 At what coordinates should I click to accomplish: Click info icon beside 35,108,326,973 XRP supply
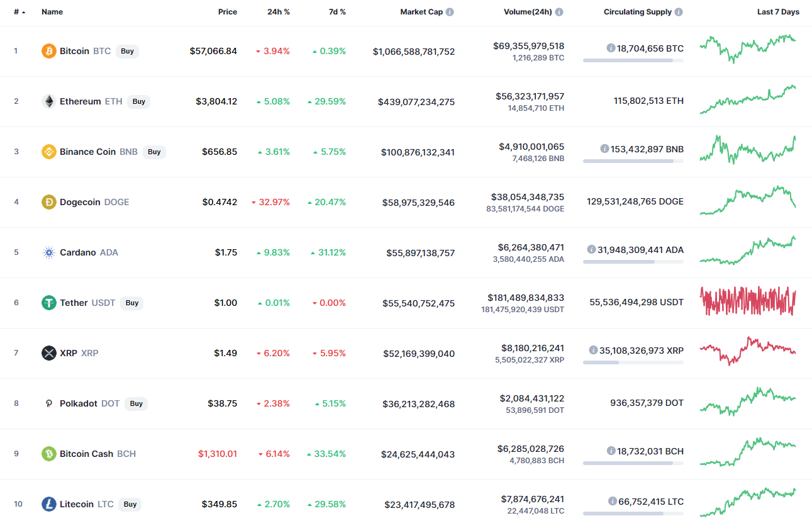click(x=593, y=351)
